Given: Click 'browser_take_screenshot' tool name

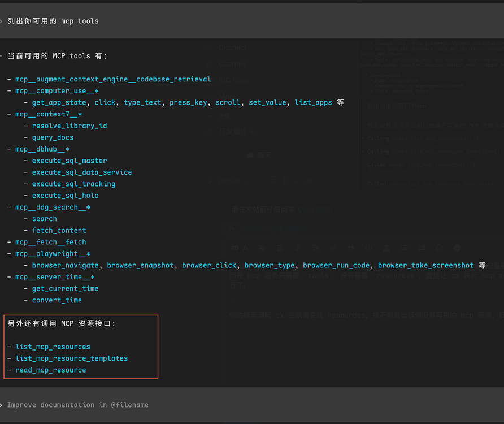Looking at the screenshot, I should pos(426,265).
